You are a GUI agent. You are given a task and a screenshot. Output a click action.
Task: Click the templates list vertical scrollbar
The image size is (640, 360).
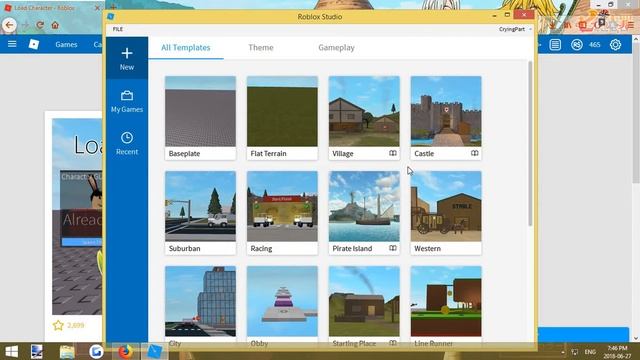[x=530, y=143]
